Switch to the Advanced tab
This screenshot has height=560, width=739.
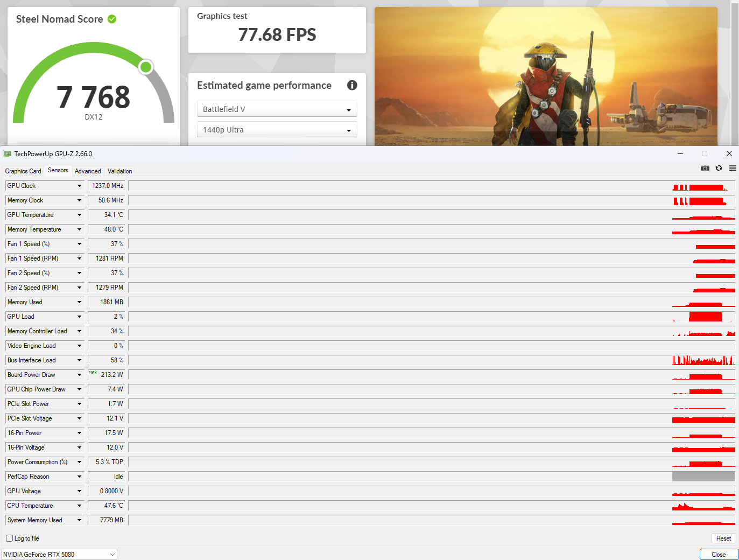pyautogui.click(x=88, y=171)
